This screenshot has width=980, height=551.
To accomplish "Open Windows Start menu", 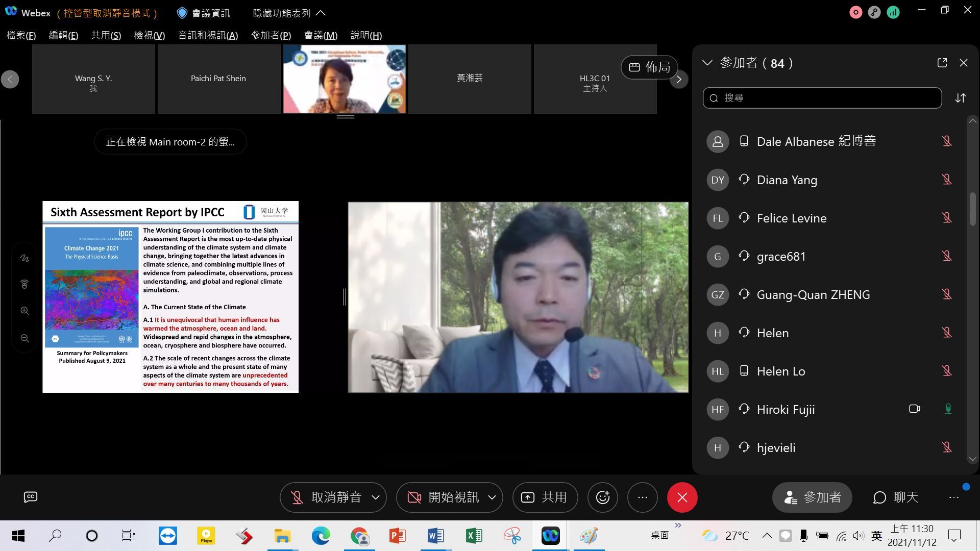I will (18, 536).
